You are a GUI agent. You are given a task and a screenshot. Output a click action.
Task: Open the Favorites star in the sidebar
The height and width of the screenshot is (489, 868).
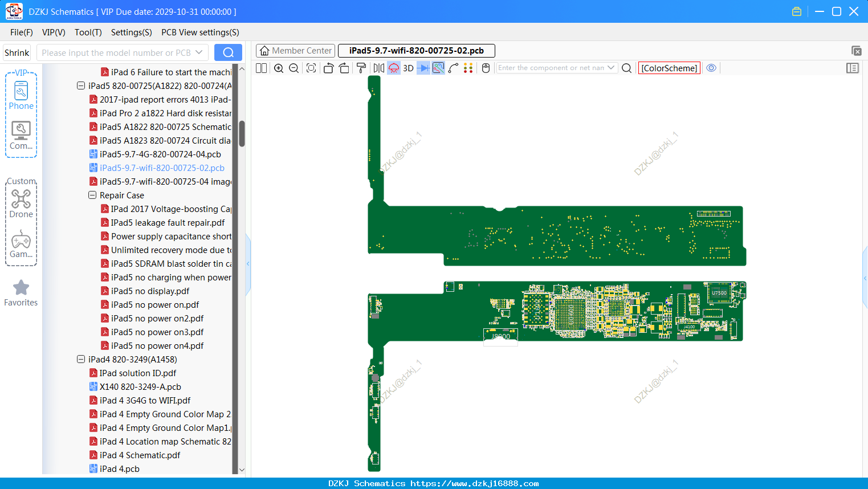click(21, 293)
